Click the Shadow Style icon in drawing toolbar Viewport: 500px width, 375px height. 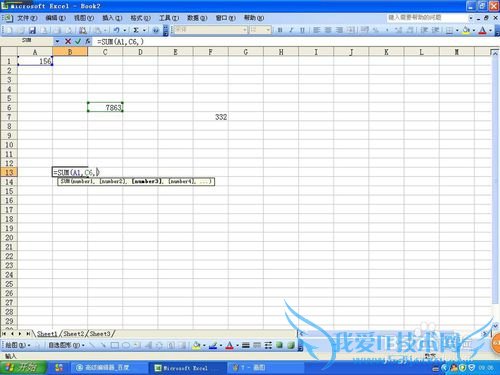tap(279, 345)
